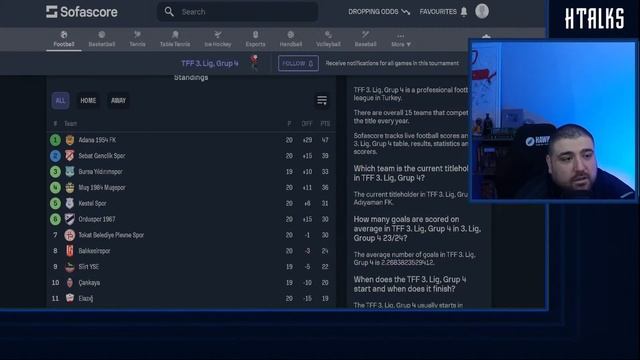Image resolution: width=640 pixels, height=360 pixels.
Task: Click the Adana 1954 FK crest
Action: (70, 140)
